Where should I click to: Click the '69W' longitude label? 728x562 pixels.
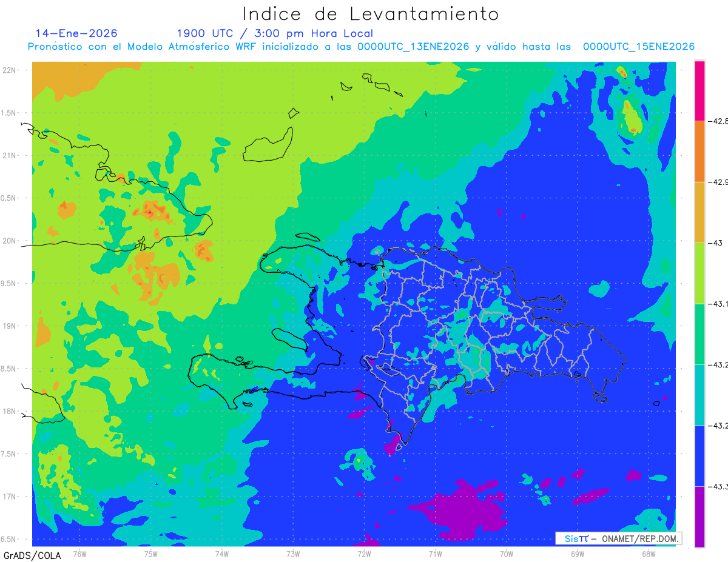(x=578, y=554)
